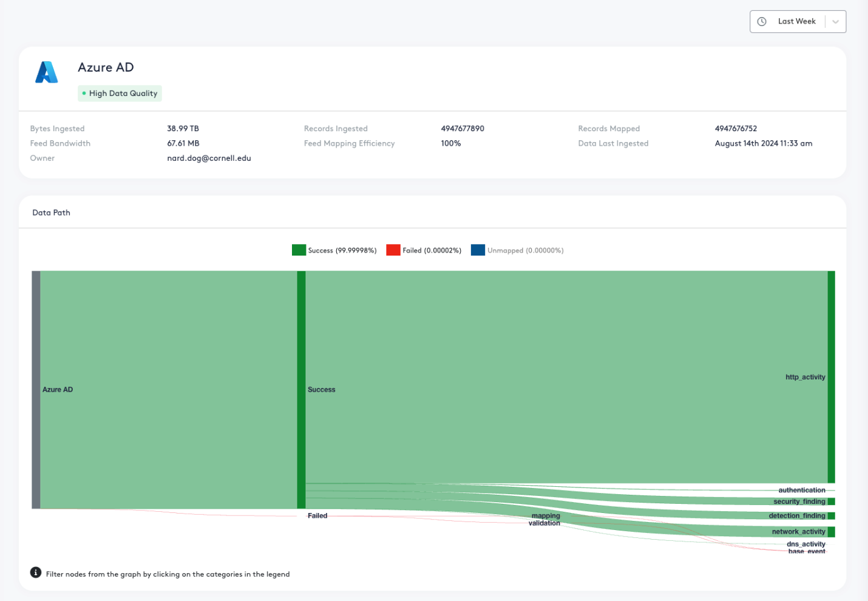Select the Success node in the Sankey
The height and width of the screenshot is (601, 868).
pyautogui.click(x=301, y=390)
